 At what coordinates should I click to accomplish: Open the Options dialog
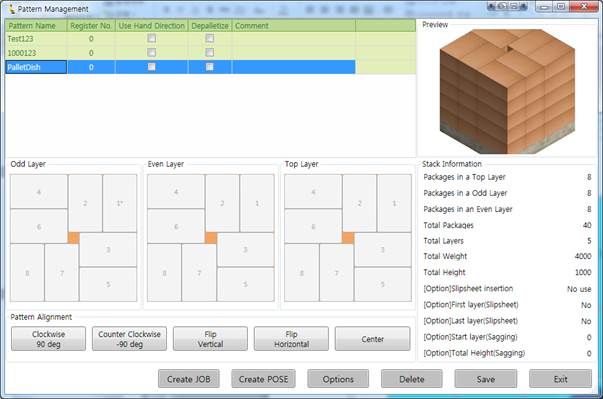click(x=338, y=379)
